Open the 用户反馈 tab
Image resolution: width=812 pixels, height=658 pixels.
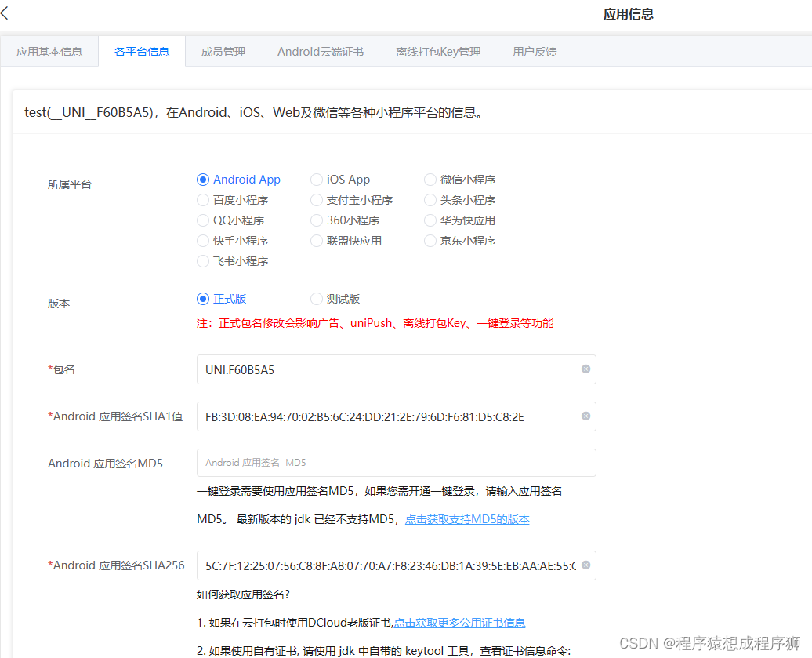535,52
